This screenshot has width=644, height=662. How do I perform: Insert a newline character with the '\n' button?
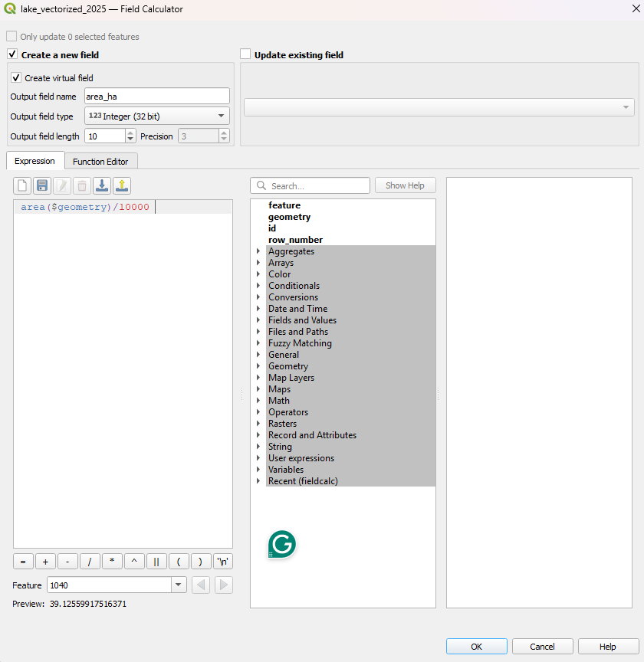(223, 562)
